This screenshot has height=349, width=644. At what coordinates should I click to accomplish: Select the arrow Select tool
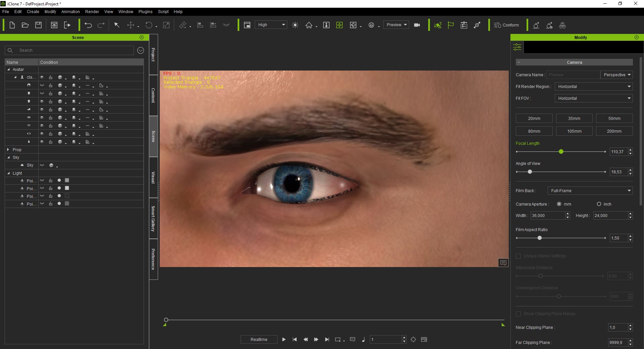tap(117, 25)
